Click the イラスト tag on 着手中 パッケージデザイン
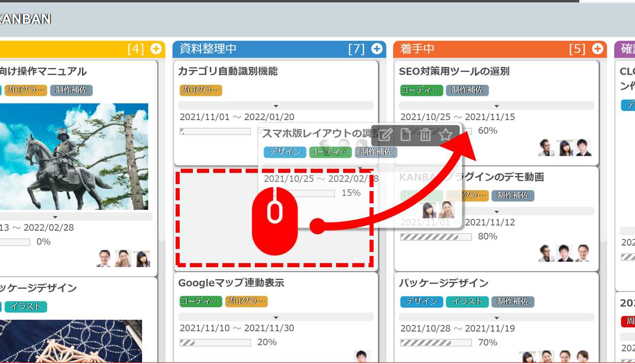The height and width of the screenshot is (364, 635). [467, 301]
